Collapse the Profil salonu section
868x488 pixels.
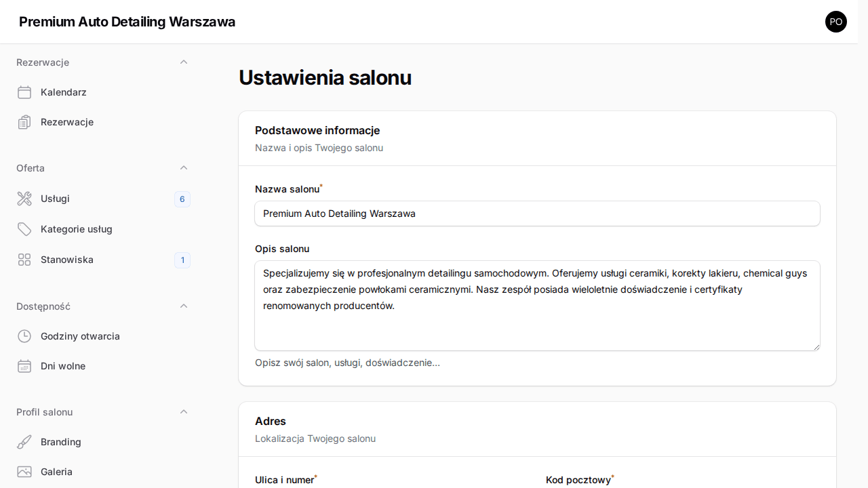pyautogui.click(x=184, y=411)
